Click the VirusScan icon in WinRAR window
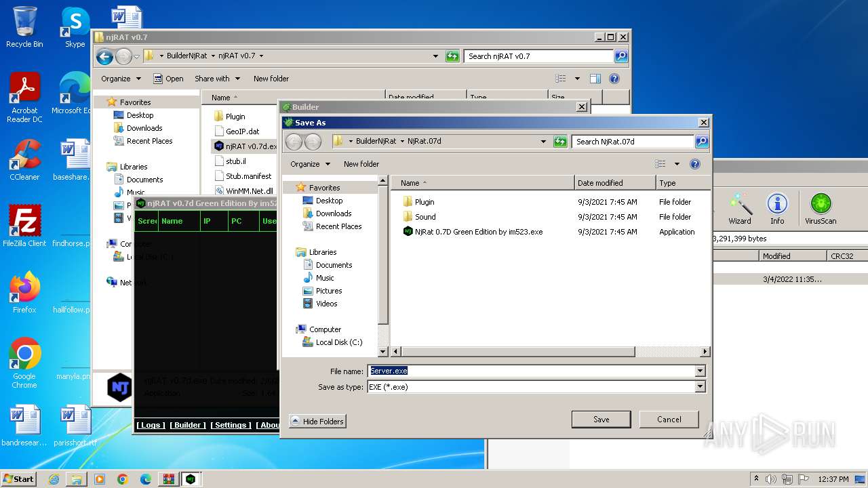The height and width of the screenshot is (488, 868). click(x=821, y=209)
